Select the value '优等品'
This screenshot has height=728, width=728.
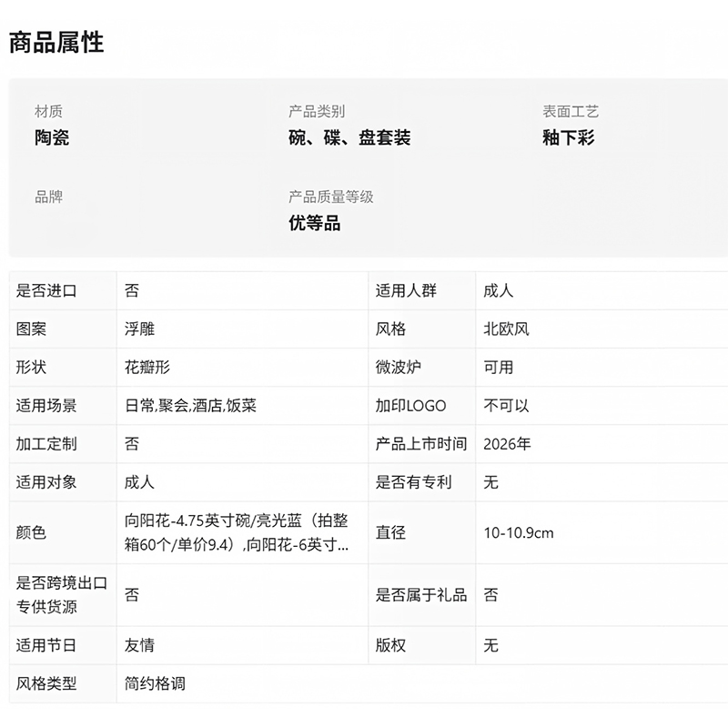point(314,223)
